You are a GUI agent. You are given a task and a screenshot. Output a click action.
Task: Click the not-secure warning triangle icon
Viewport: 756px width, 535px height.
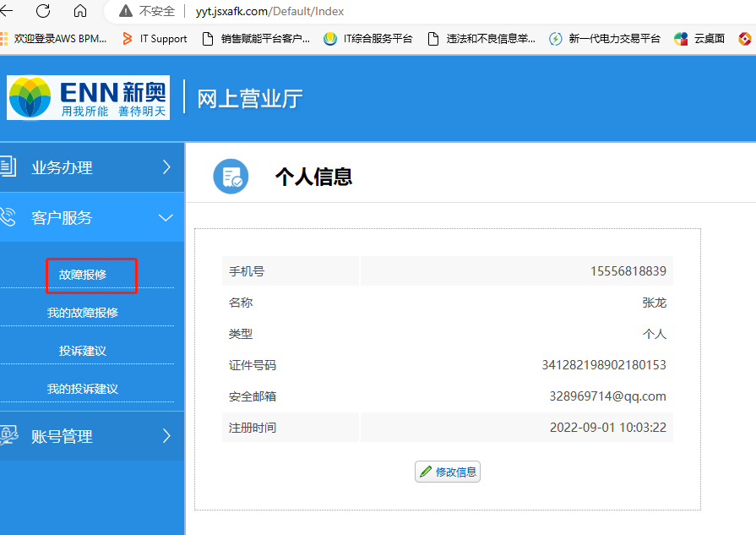(126, 11)
